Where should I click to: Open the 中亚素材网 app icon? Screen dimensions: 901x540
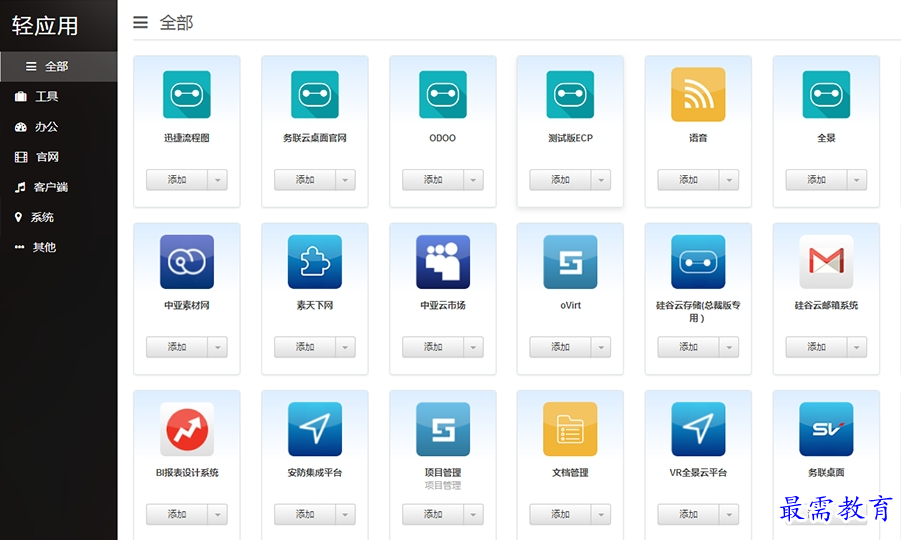pos(187,261)
